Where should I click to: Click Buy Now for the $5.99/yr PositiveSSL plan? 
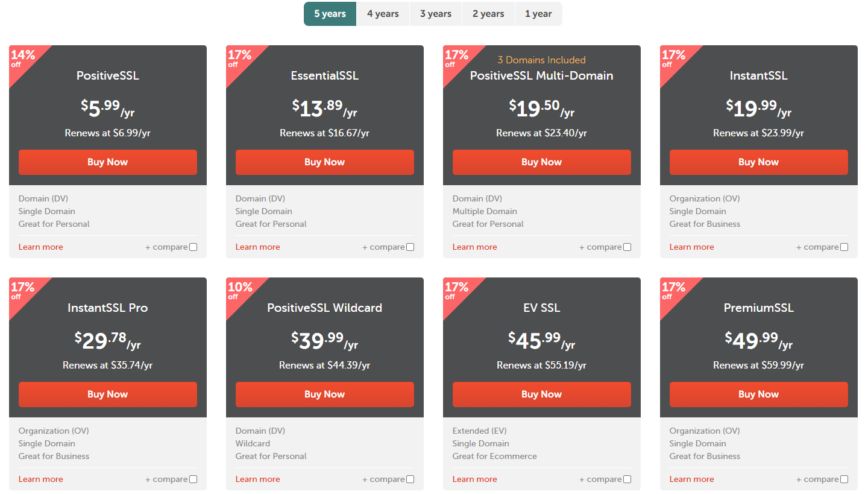(x=108, y=162)
